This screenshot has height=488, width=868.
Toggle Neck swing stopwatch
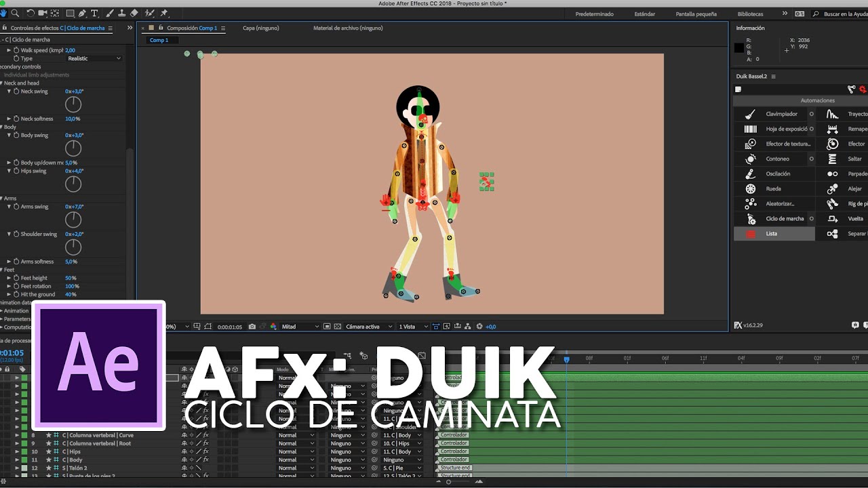coord(16,91)
